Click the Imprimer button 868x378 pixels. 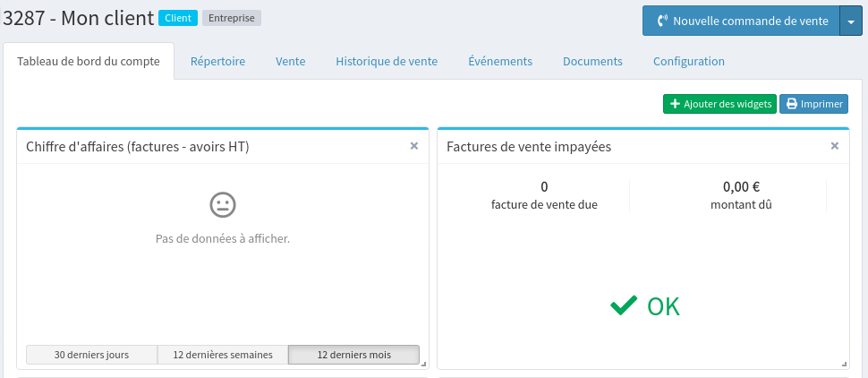[x=813, y=104]
